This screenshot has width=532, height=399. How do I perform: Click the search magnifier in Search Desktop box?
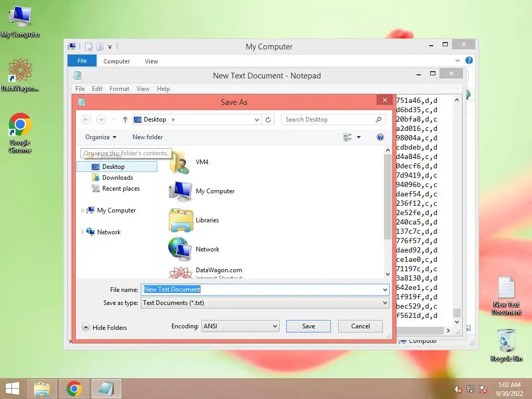(x=379, y=119)
